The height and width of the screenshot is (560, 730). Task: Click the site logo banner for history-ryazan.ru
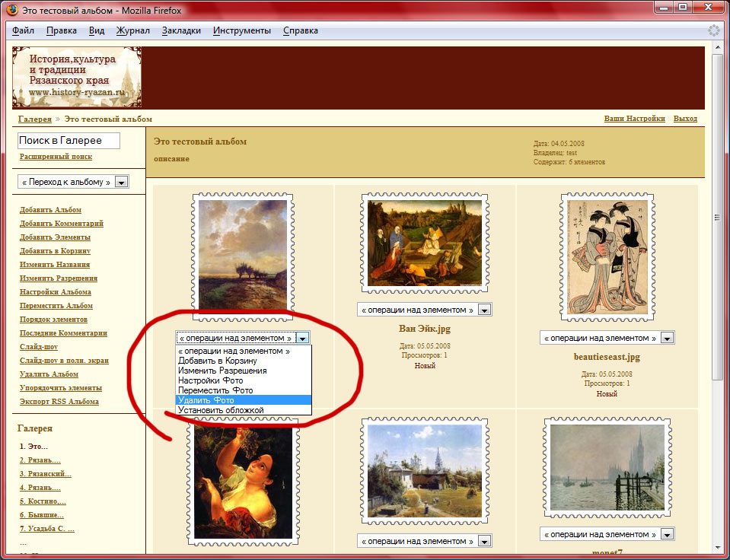[x=77, y=77]
